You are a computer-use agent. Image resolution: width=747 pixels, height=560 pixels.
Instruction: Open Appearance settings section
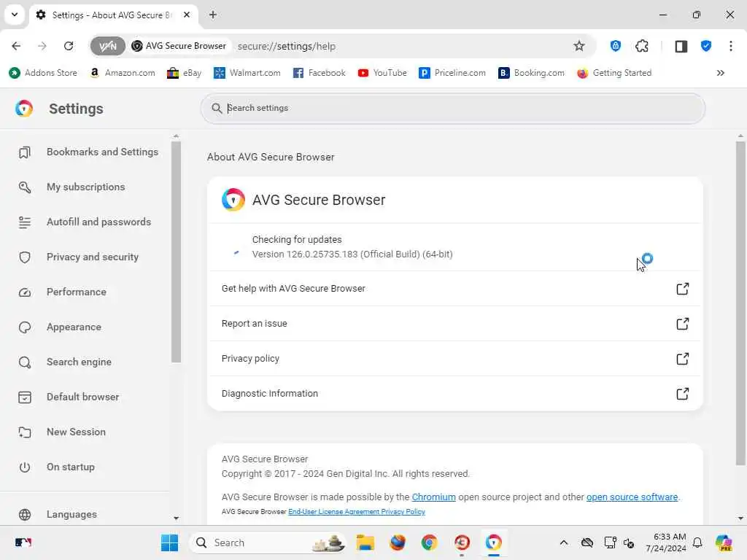(x=60, y=327)
